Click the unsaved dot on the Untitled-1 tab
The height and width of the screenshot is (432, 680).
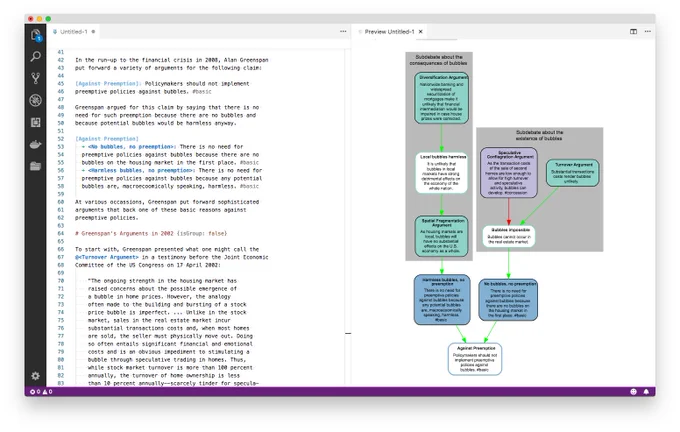click(x=93, y=32)
